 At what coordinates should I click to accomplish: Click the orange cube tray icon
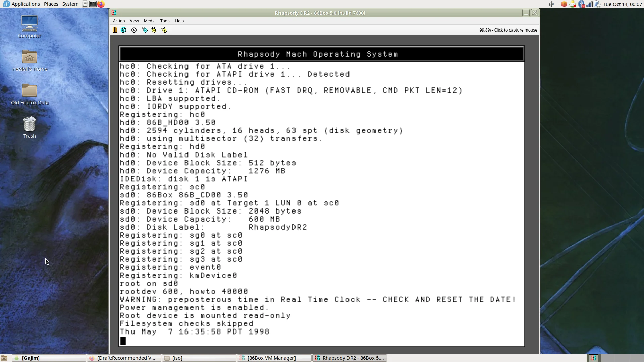tap(564, 4)
